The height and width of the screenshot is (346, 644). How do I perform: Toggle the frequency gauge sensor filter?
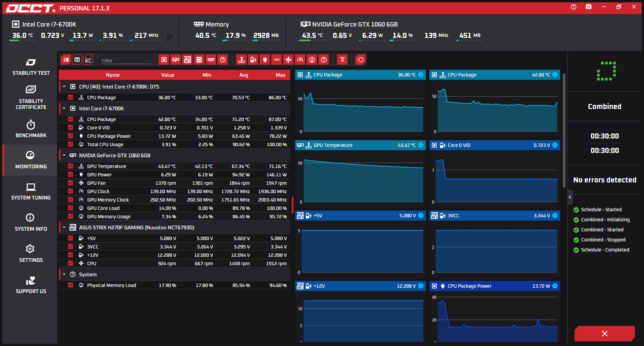[300, 60]
